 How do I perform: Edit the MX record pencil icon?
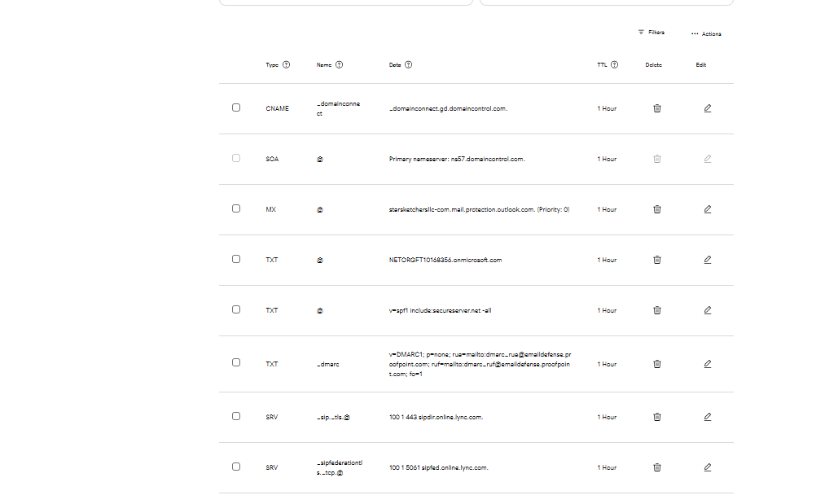pyautogui.click(x=707, y=209)
